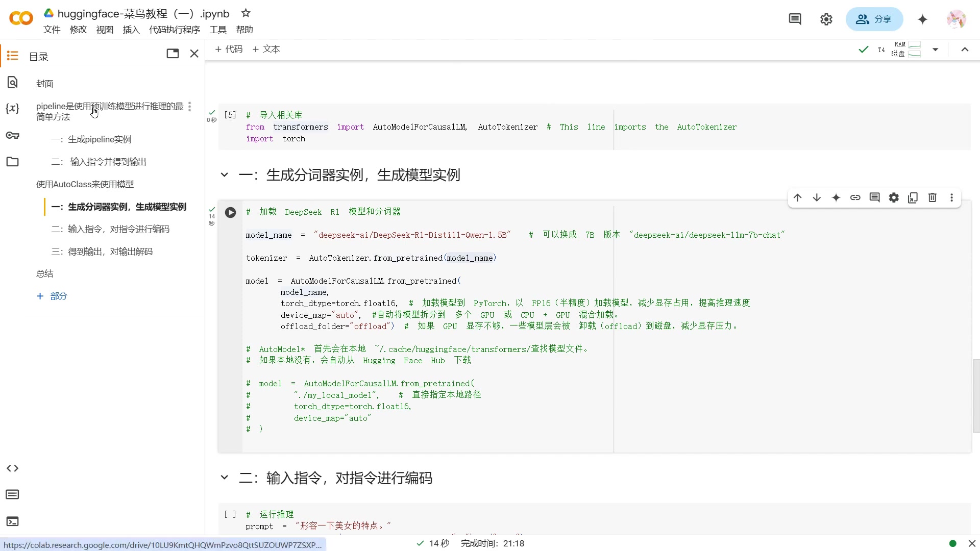The width and height of the screenshot is (980, 551).
Task: Go to pipeline是使用预训练模型 outline entry
Action: [110, 111]
